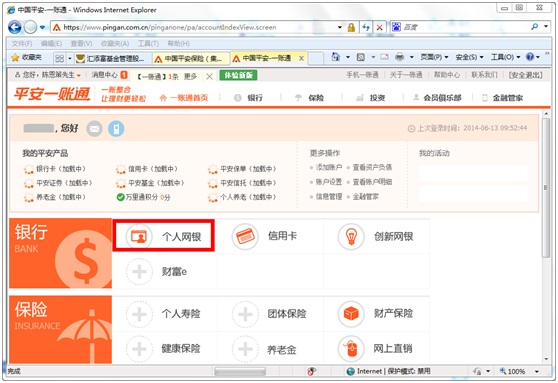558x383 pixels.
Task: Click the browser back arrow button
Action: (x=15, y=27)
